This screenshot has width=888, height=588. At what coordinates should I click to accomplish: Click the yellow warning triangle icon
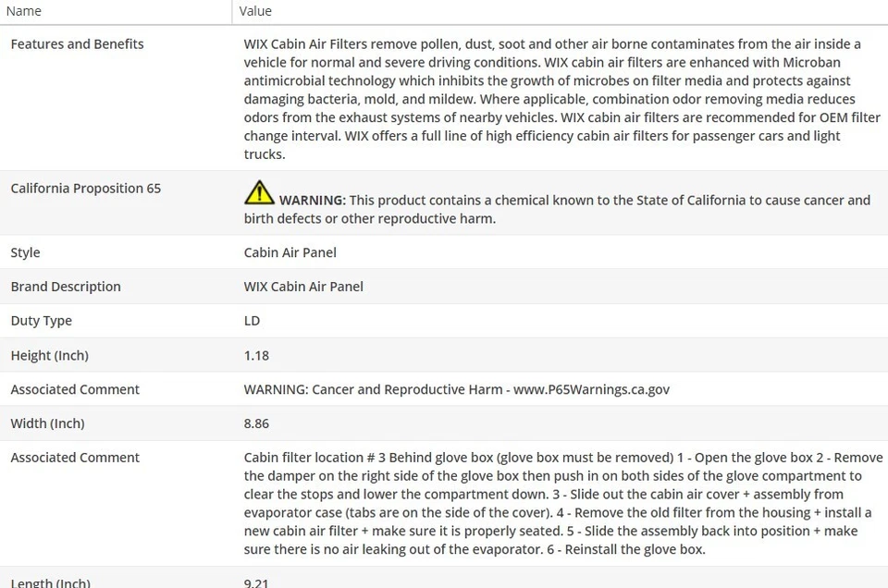(x=259, y=192)
